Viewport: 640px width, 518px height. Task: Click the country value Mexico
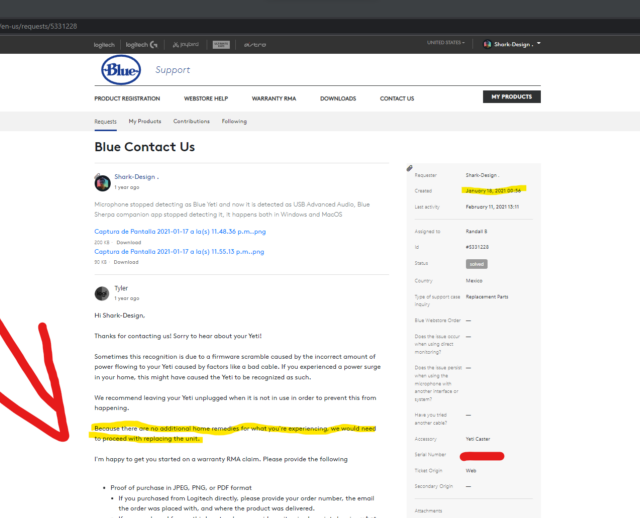pos(474,281)
